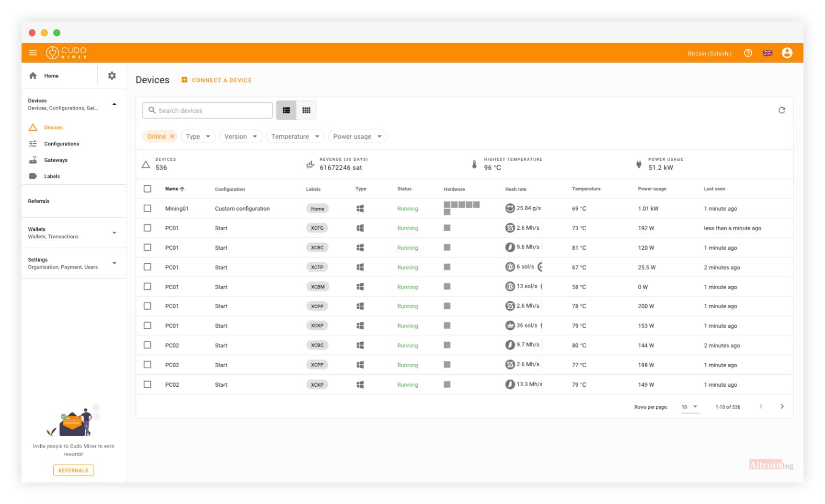The image size is (825, 504).
Task: Open rows per page dropdown
Action: [x=690, y=407]
